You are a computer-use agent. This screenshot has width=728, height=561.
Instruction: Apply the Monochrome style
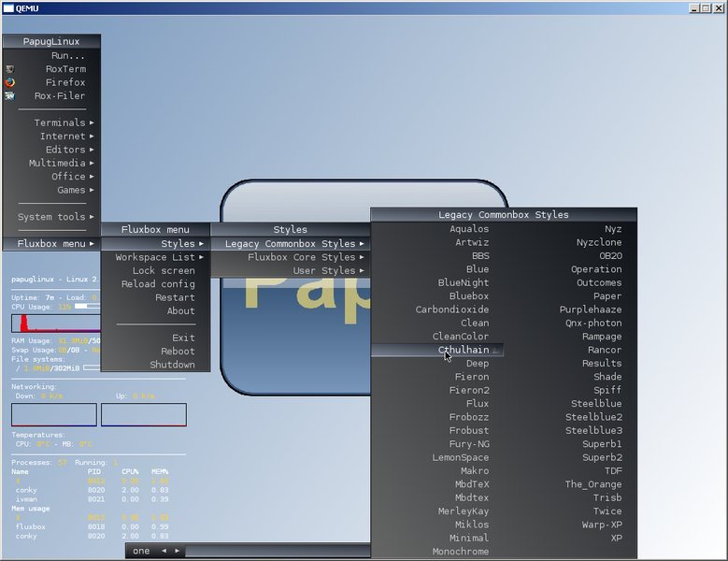(x=437, y=552)
